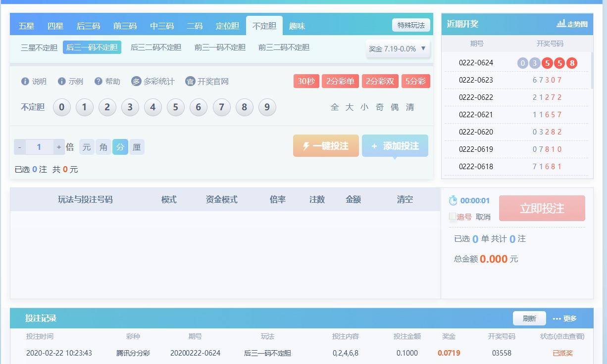The image size is (607, 364).
Task: Select 前三一码不定胆 sub-option
Action: pos(220,47)
